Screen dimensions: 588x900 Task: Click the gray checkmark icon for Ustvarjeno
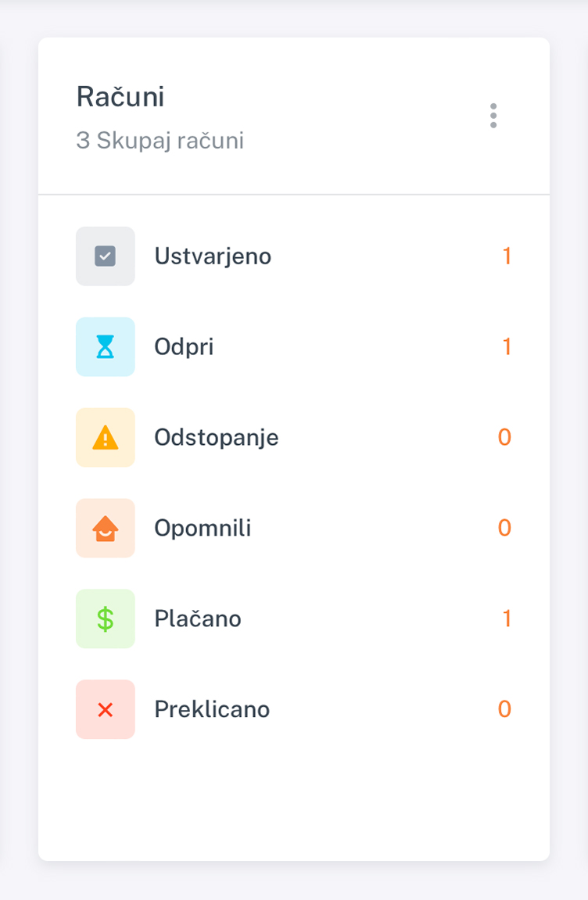click(105, 256)
